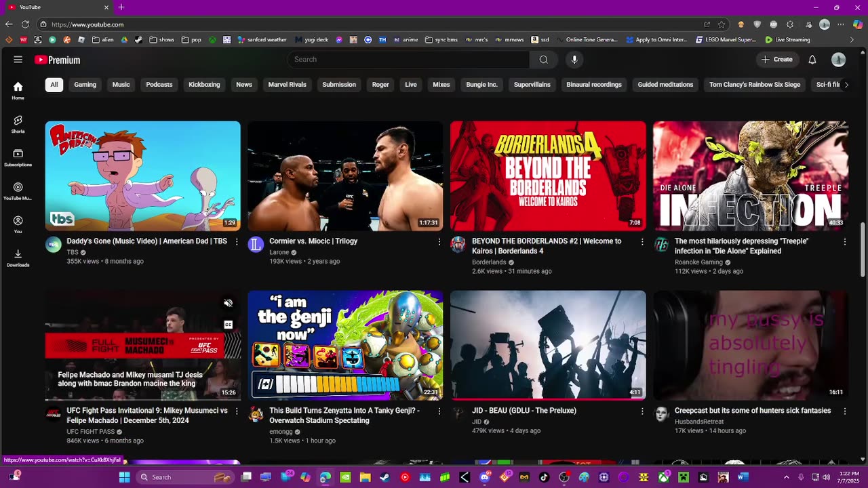The height and width of the screenshot is (488, 868).
Task: Open YouTube Music in sidebar
Action: 18,191
